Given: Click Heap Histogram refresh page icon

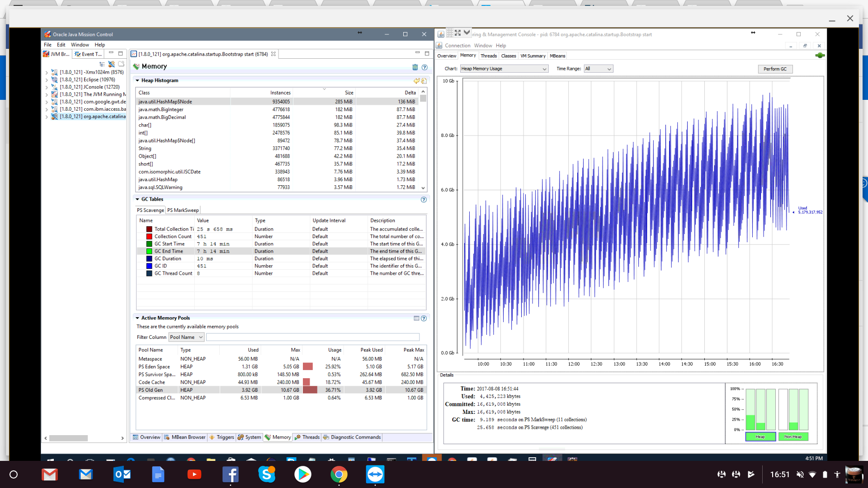Looking at the screenshot, I should click(x=424, y=81).
